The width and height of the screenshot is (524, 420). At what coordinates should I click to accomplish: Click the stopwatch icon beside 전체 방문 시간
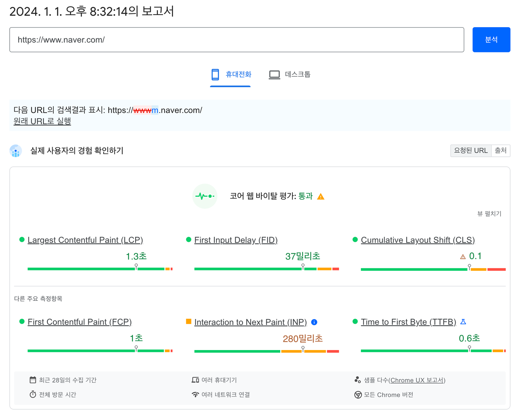coord(33,394)
